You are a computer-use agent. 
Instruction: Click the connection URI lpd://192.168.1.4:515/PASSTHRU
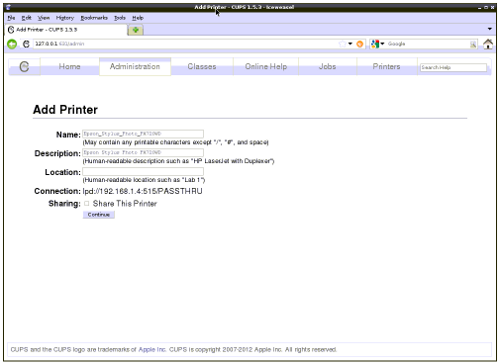point(142,191)
